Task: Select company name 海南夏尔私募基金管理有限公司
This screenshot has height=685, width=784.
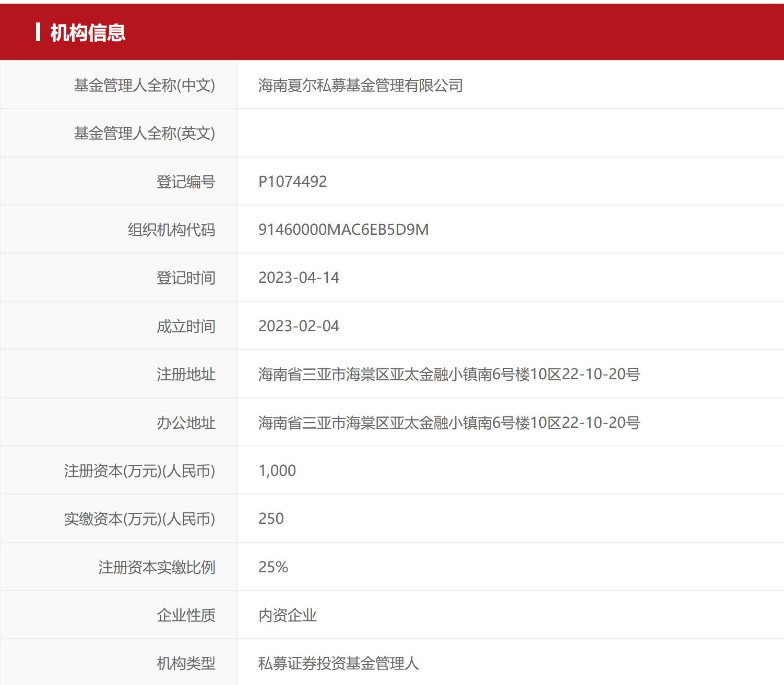Action: pos(361,86)
